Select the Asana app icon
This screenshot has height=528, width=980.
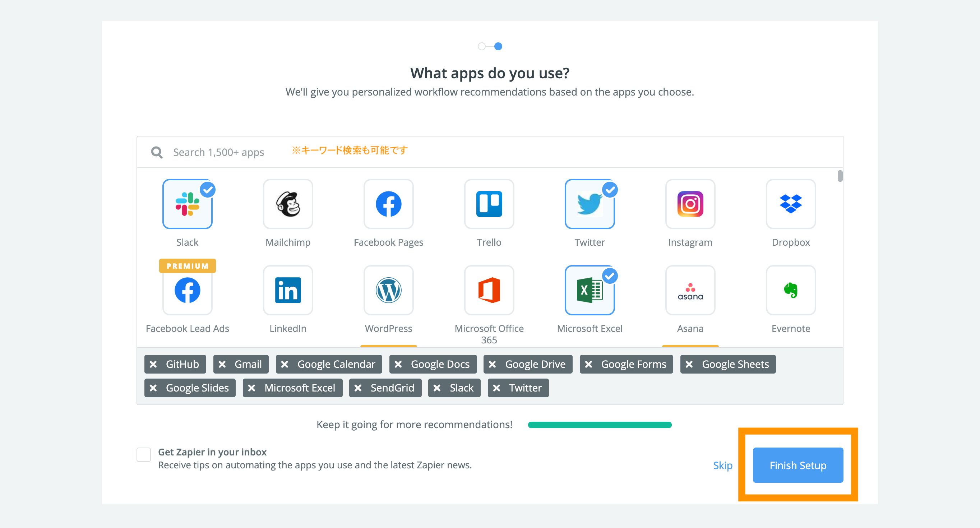[x=690, y=290]
